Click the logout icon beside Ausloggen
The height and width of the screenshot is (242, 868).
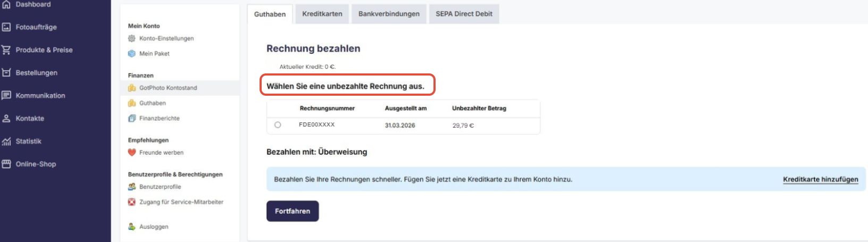pyautogui.click(x=132, y=227)
